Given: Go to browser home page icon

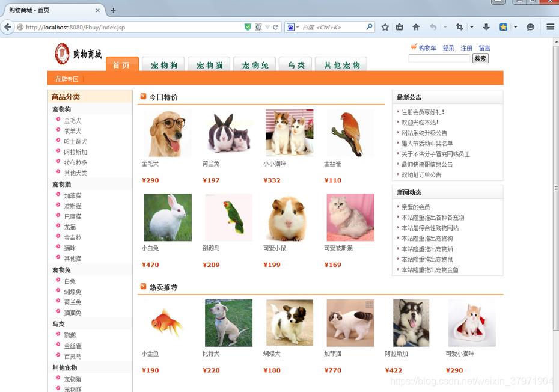Looking at the screenshot, I should [x=416, y=27].
